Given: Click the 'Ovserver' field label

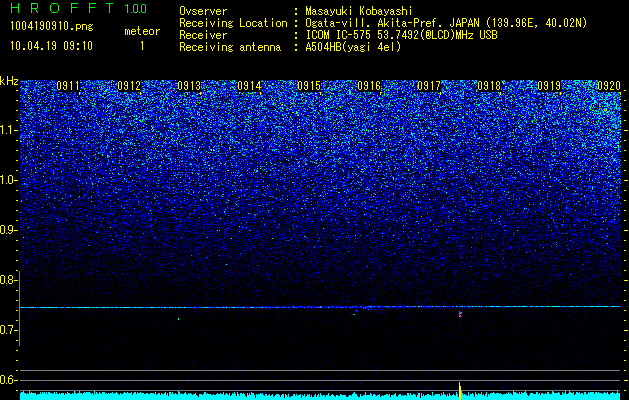Looking at the screenshot, I should (x=203, y=11).
